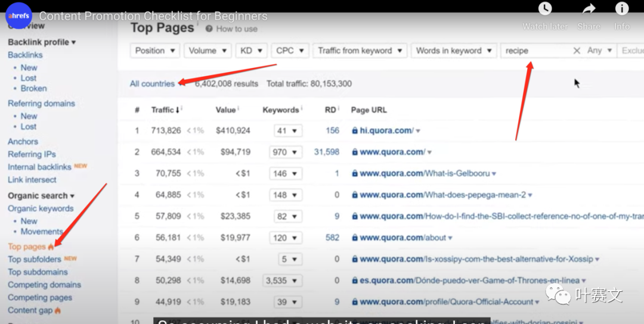
Task: Expand the 120 keywords dropdown for the about page
Action: (286, 238)
